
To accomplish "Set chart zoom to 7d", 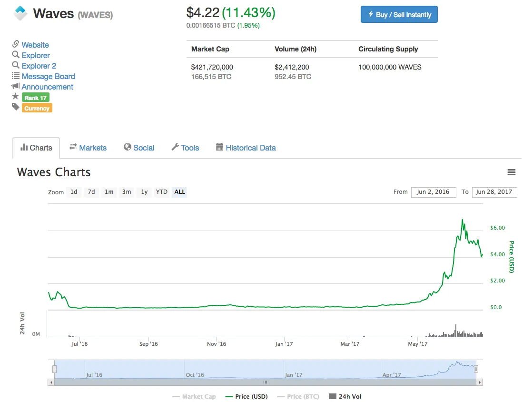I will tap(91, 192).
